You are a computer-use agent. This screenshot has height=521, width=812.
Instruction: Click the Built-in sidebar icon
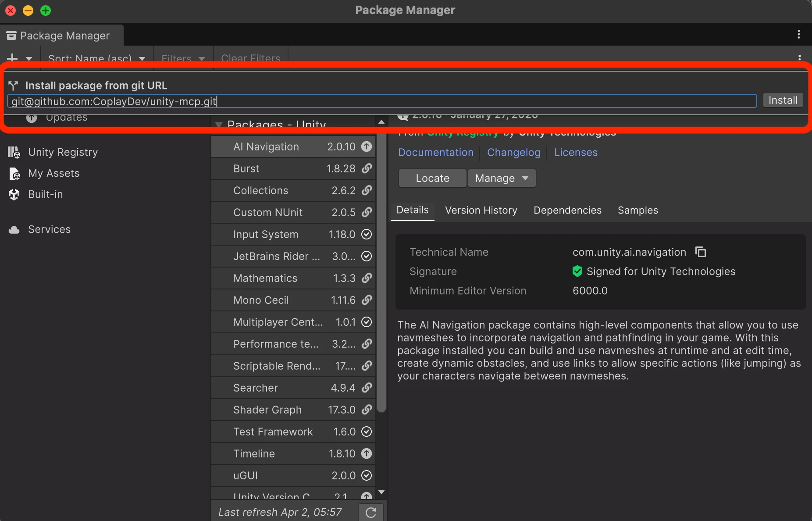(14, 194)
